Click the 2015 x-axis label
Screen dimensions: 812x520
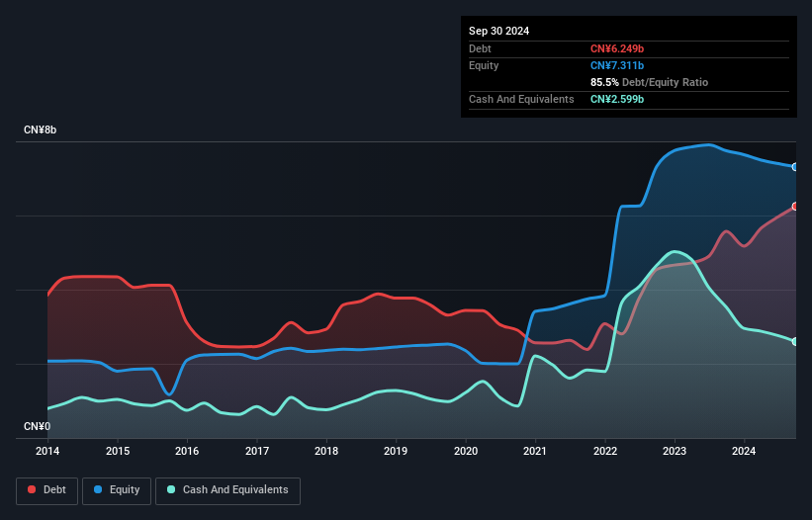tap(118, 451)
